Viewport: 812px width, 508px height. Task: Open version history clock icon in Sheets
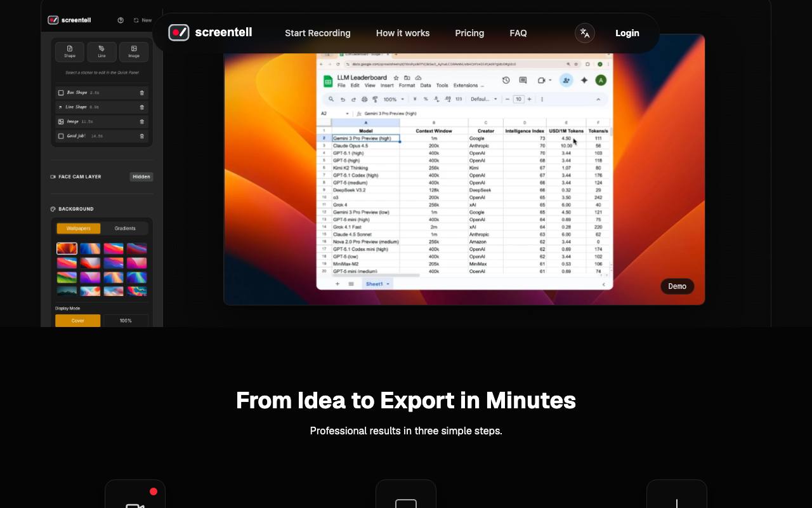506,80
